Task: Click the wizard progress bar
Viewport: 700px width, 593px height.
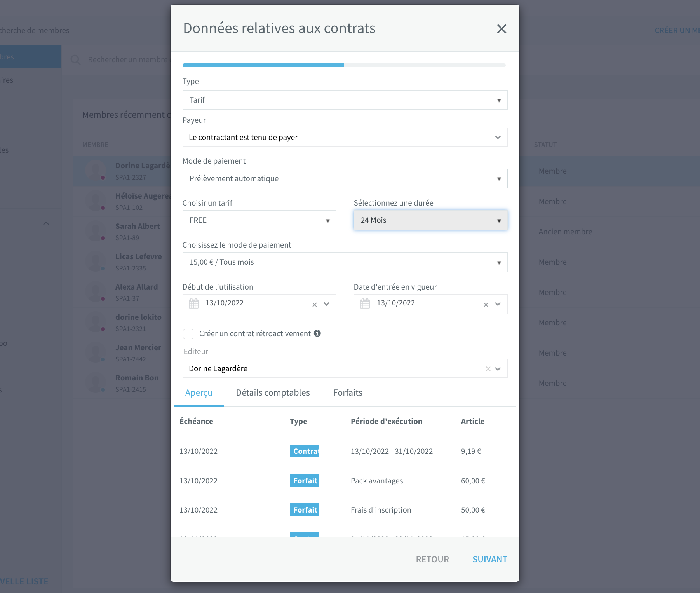Action: [344, 65]
